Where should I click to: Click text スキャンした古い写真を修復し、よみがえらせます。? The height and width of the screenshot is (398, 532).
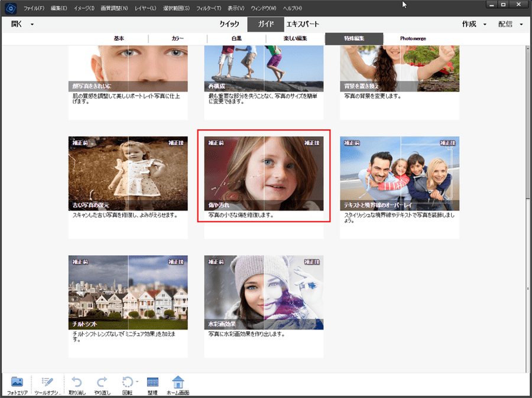(125, 216)
